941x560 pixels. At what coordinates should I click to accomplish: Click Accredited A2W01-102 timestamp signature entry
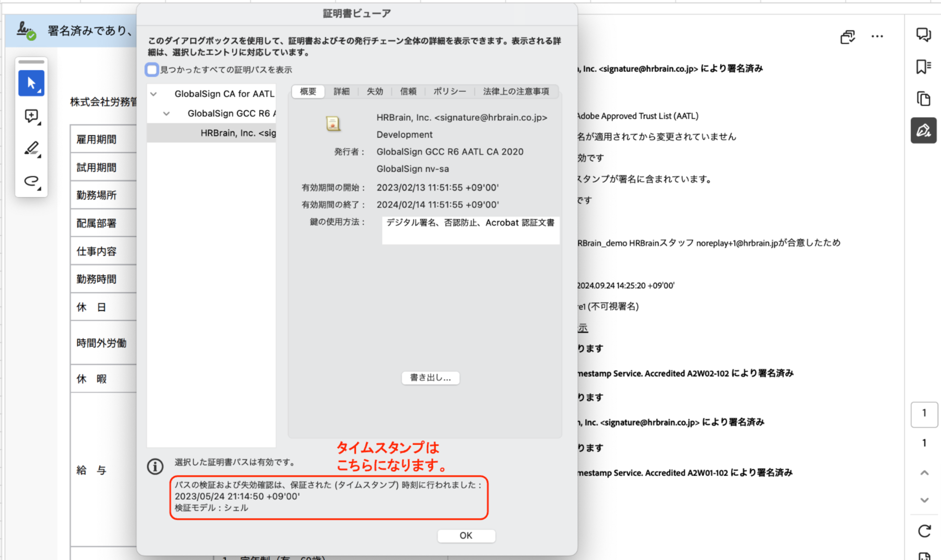[685, 472]
